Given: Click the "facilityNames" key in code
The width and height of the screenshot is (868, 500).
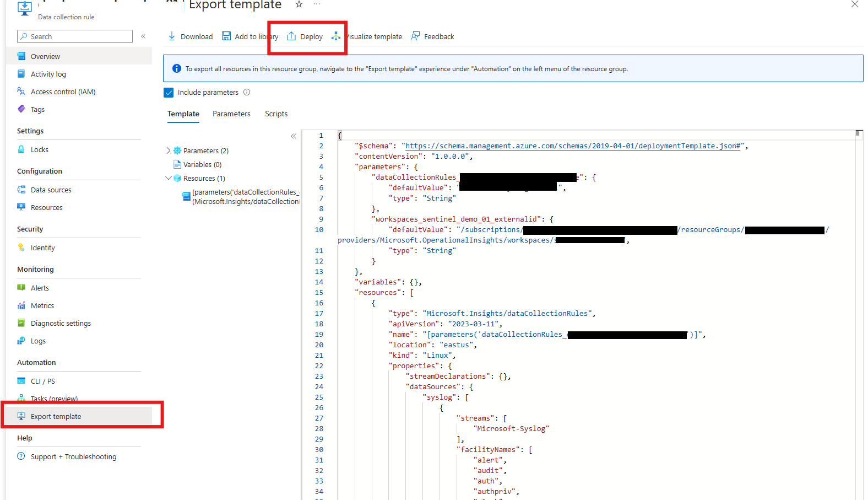Looking at the screenshot, I should coord(488,450).
